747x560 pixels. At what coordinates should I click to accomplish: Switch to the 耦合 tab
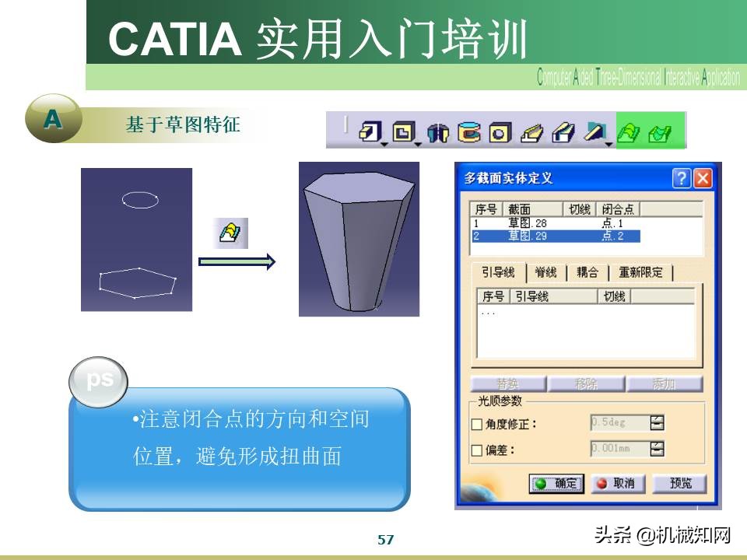587,272
